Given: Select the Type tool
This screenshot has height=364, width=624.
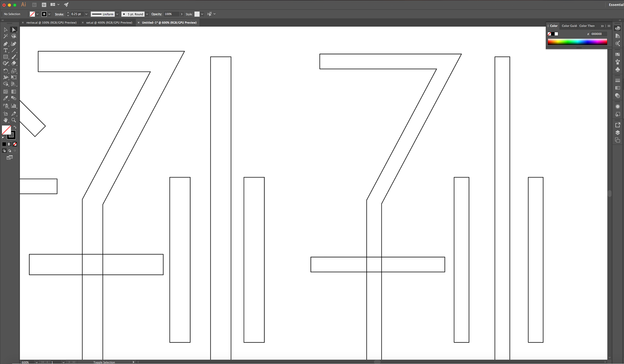Looking at the screenshot, I should [x=6, y=50].
